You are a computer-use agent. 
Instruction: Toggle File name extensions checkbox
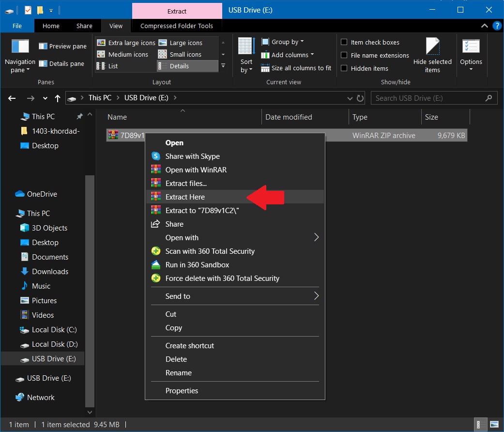(x=344, y=55)
